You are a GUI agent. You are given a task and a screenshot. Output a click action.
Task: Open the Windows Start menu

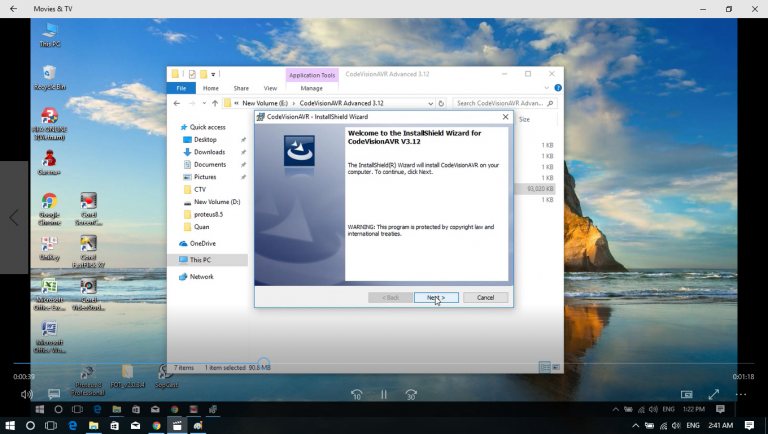10,425
